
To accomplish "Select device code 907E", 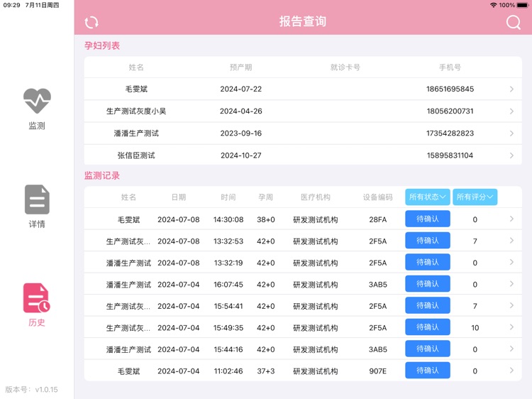I will click(x=377, y=371).
